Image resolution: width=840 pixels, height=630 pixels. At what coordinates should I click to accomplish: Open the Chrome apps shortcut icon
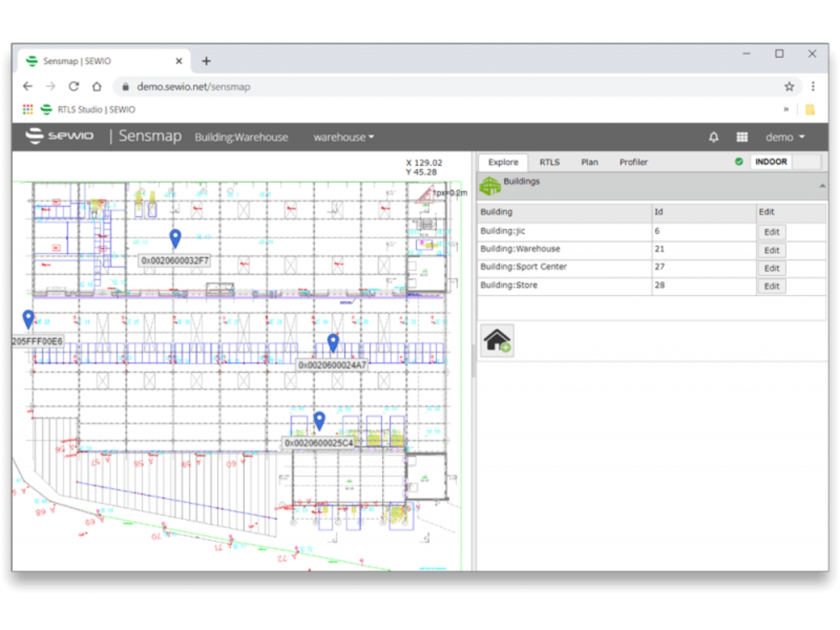pyautogui.click(x=27, y=109)
